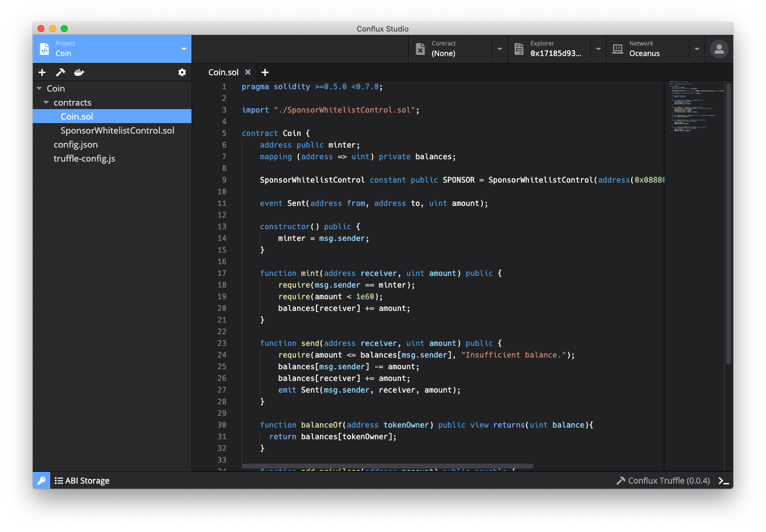Open the Contract dropdown arrow

pos(500,49)
